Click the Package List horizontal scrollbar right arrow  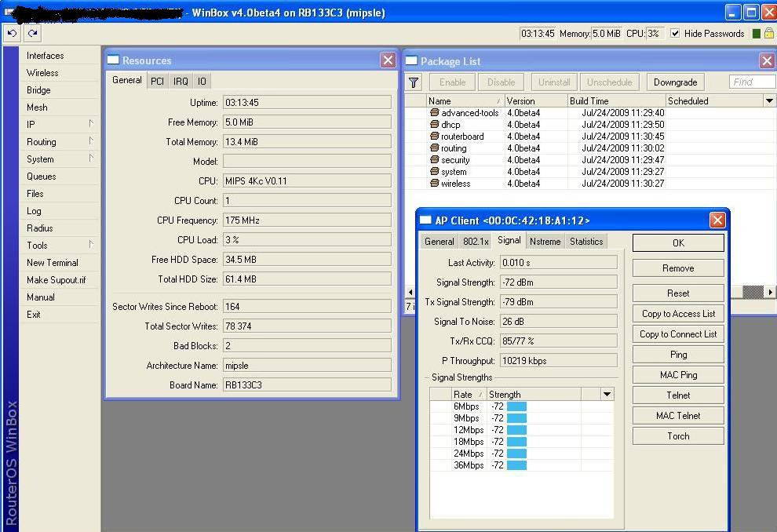pyautogui.click(x=770, y=292)
